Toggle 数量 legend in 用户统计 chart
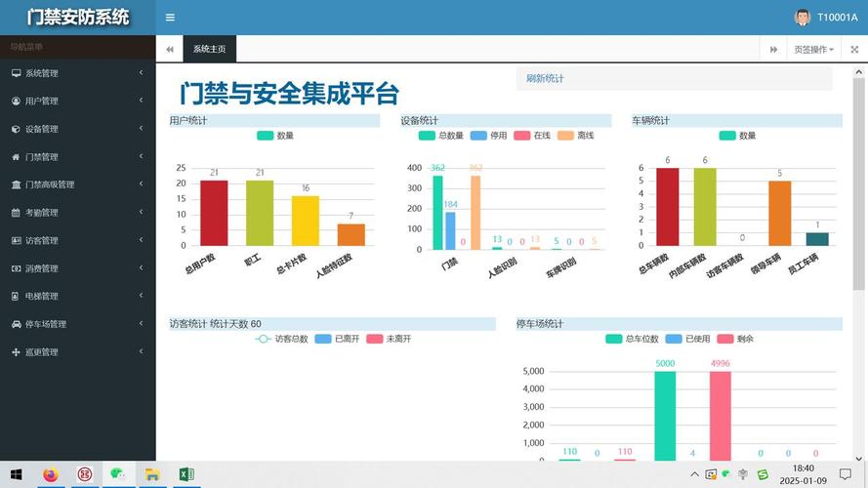Viewport: 868px width, 488px height. (275, 136)
